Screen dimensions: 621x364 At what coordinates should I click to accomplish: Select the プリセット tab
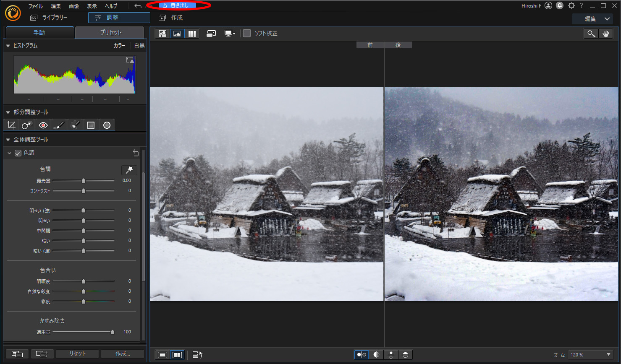(x=110, y=33)
